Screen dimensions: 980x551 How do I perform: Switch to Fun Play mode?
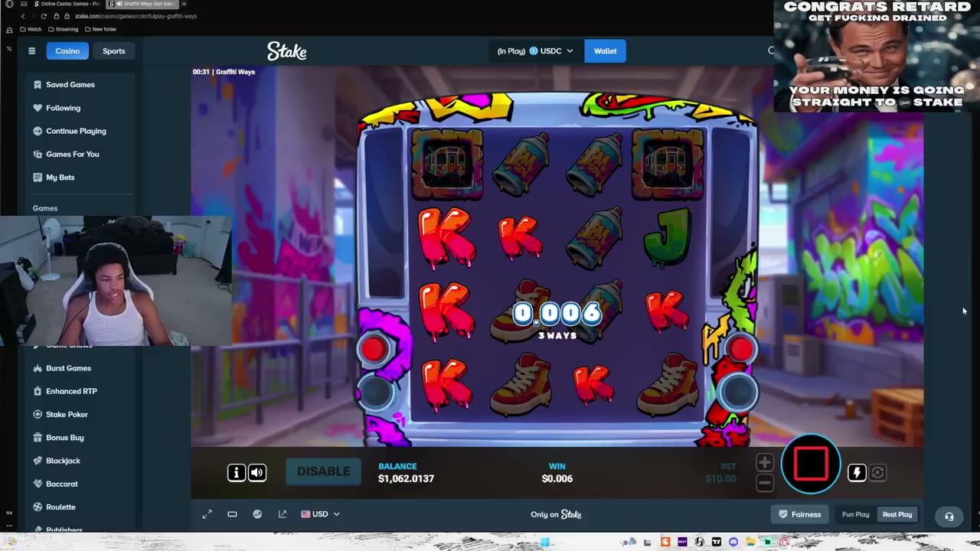pos(855,514)
